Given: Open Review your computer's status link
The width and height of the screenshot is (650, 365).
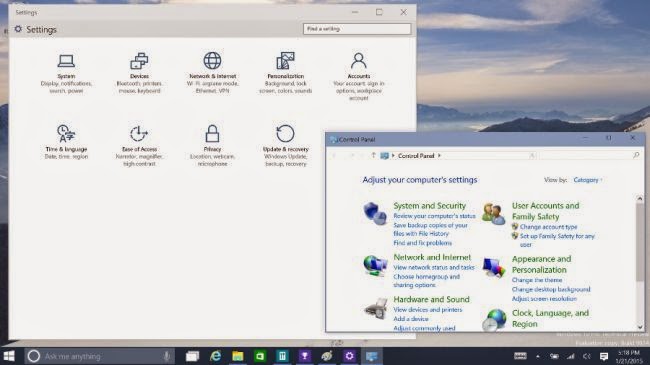Looking at the screenshot, I should (434, 216).
